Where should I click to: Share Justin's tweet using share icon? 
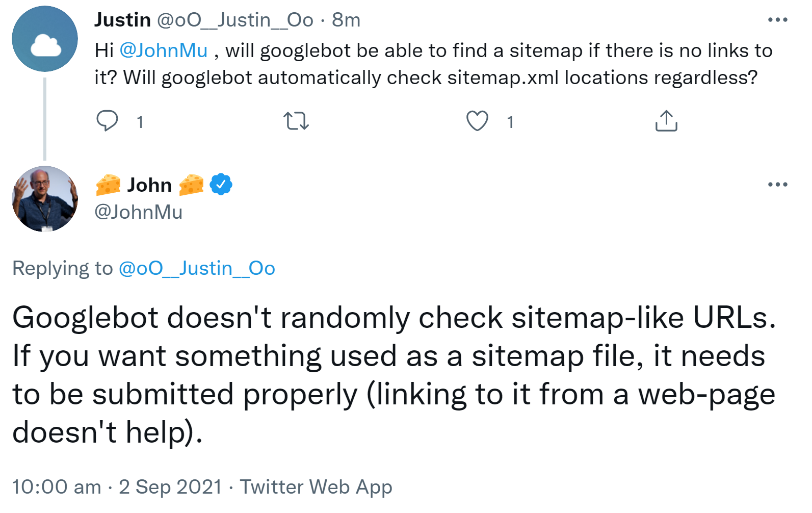[666, 121]
